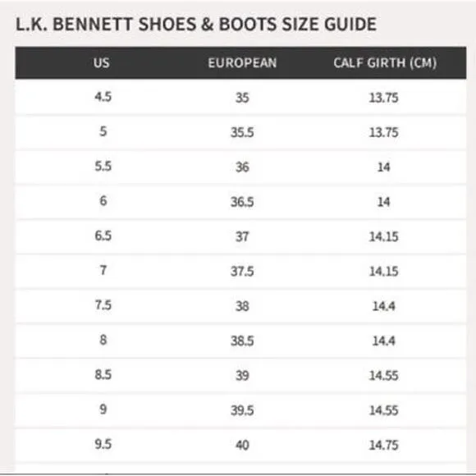Viewport: 476px width, 476px height.
Task: Select the US size 6 cell
Action: coord(103,201)
